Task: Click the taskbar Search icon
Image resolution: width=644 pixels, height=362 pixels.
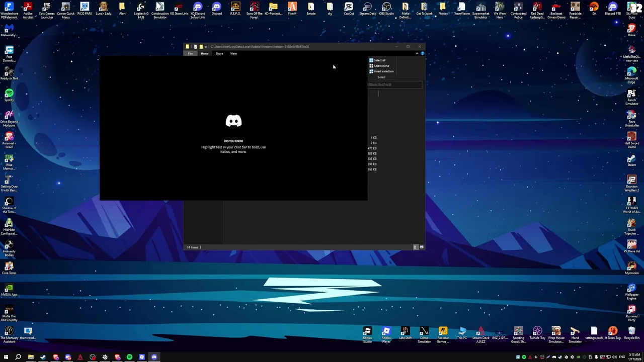Action: point(18,357)
